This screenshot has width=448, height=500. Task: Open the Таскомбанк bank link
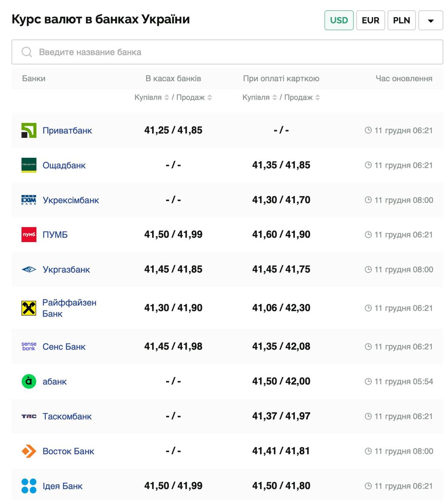point(67,416)
